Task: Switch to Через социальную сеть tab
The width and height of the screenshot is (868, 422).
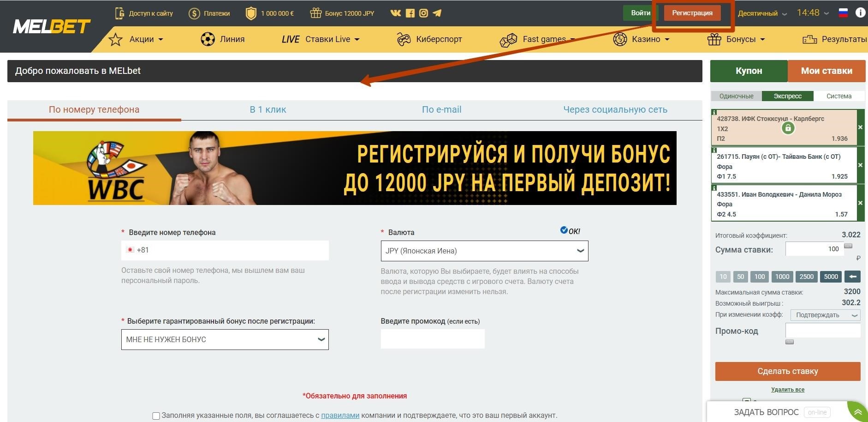Action: [615, 110]
